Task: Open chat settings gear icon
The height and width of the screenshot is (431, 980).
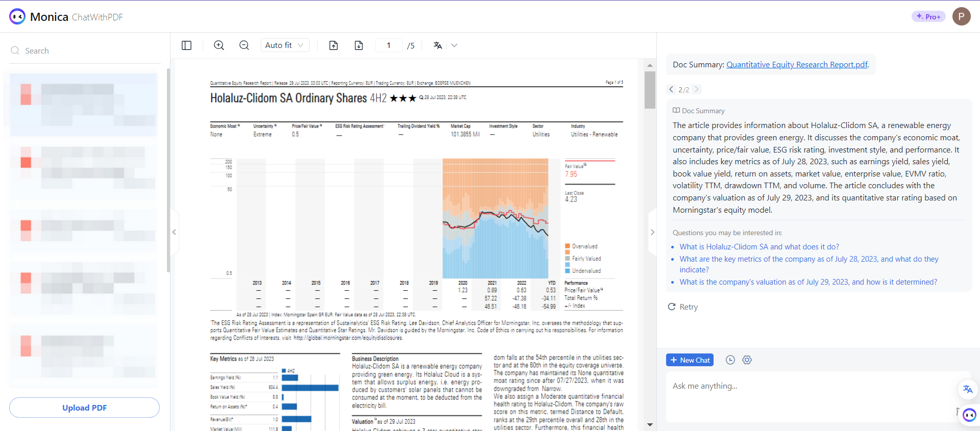Action: (x=747, y=360)
